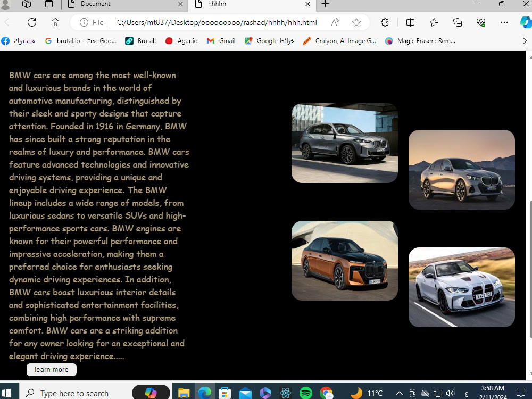Click the address bar URL field
Image resolution: width=532 pixels, height=399 pixels.
tap(217, 22)
